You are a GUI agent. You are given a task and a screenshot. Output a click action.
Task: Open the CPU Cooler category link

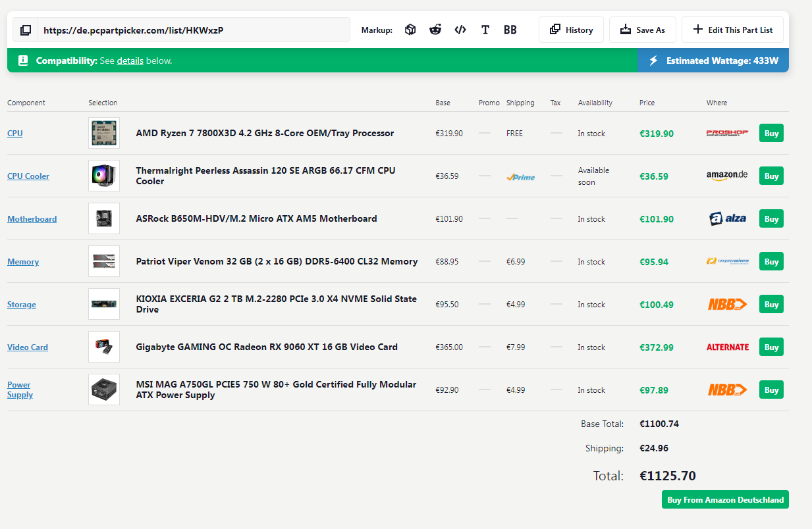click(28, 176)
